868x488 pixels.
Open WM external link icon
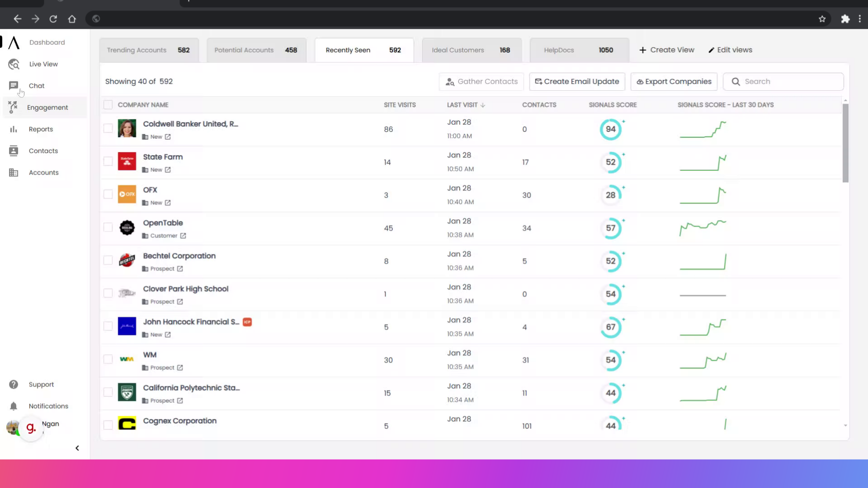pyautogui.click(x=180, y=368)
